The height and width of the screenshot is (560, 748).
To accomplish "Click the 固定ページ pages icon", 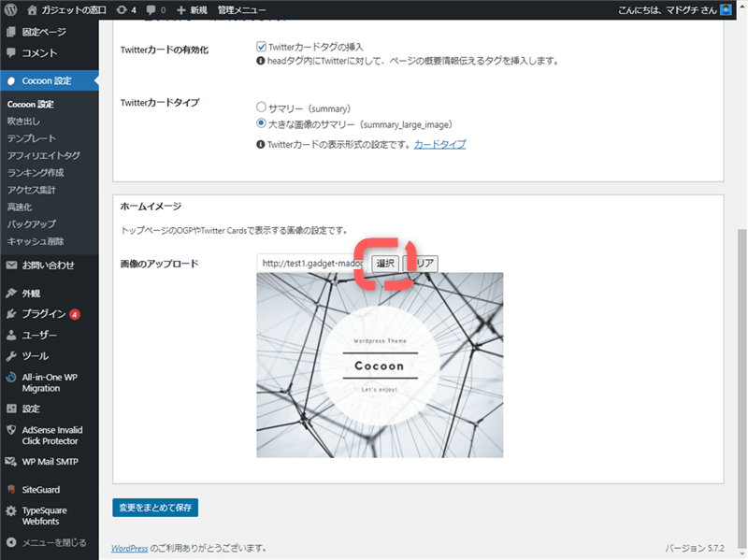I will point(11,32).
